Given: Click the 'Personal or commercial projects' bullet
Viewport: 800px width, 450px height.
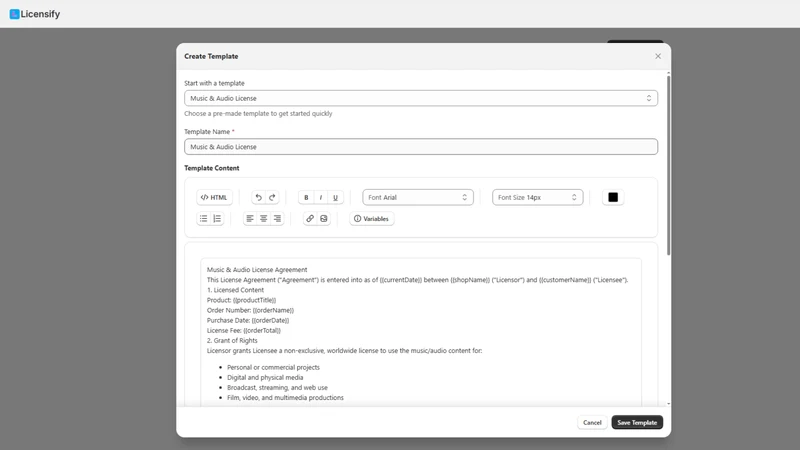Looking at the screenshot, I should [273, 367].
